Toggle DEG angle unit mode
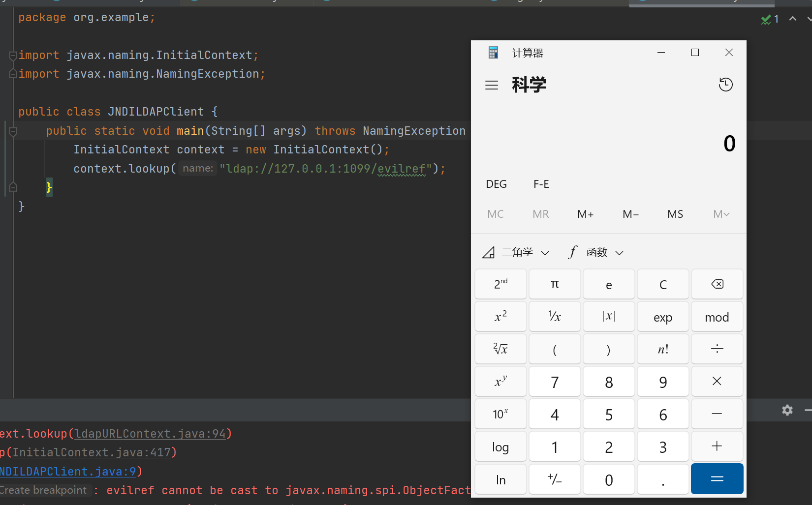 (496, 184)
